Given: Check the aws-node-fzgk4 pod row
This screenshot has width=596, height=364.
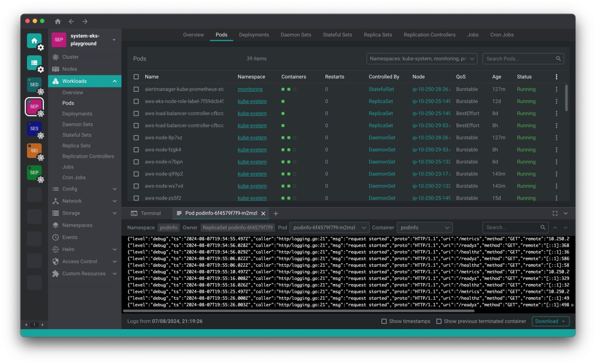Looking at the screenshot, I should (136, 150).
